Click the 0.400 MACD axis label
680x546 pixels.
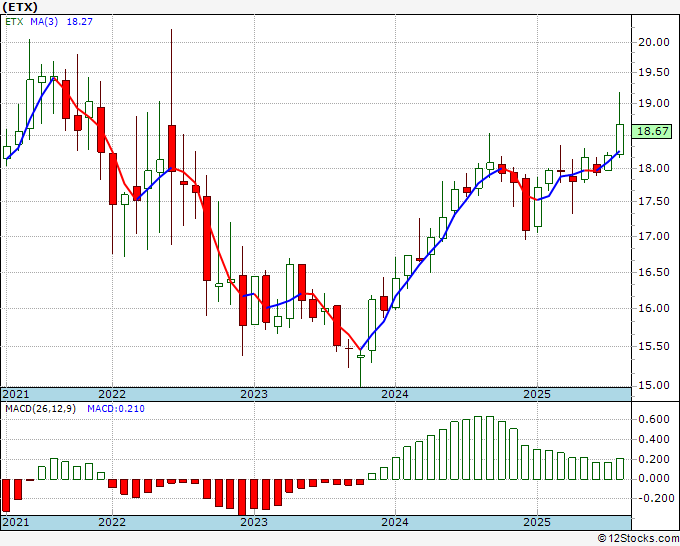coord(654,439)
